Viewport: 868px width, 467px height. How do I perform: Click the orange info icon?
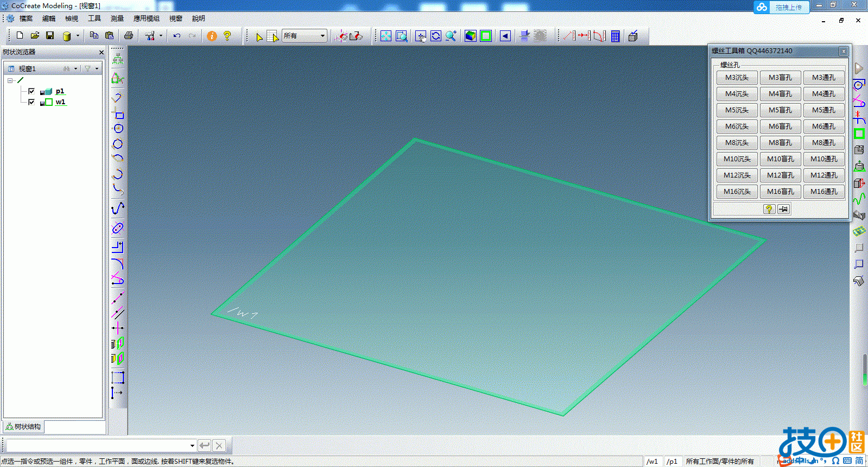coord(212,36)
